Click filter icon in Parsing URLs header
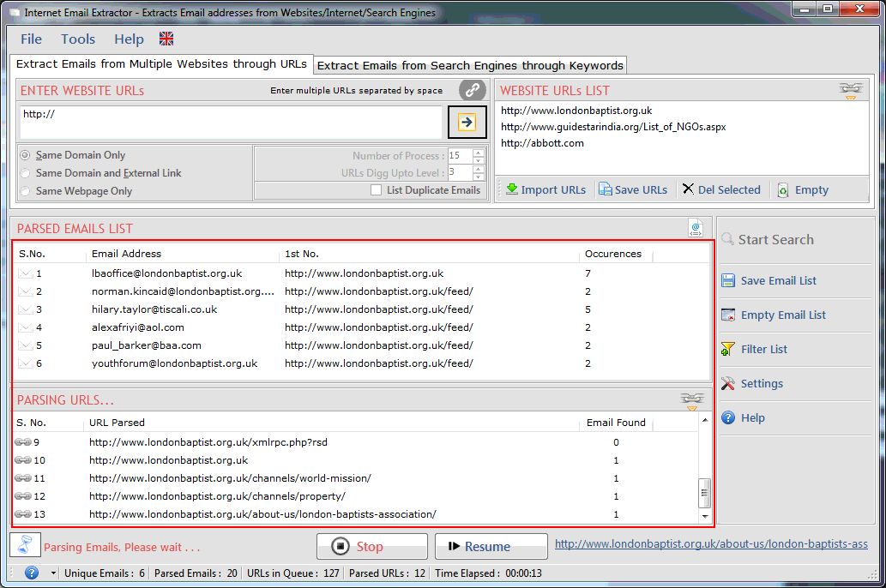The width and height of the screenshot is (886, 588). [692, 400]
